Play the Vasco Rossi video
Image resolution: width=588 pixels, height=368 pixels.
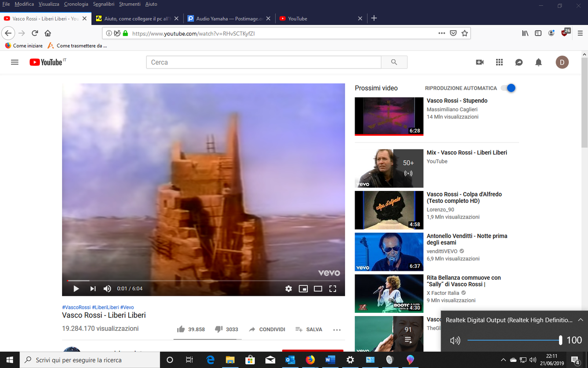coord(76,289)
